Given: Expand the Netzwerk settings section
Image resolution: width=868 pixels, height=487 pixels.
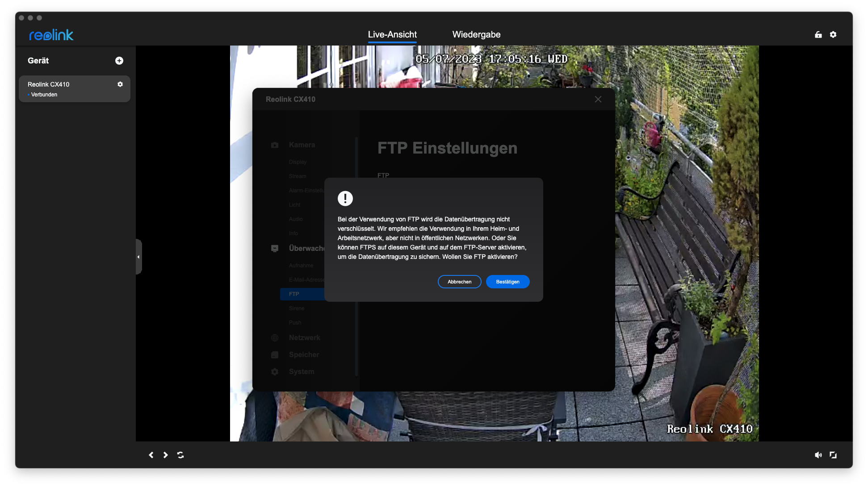Looking at the screenshot, I should coord(304,338).
